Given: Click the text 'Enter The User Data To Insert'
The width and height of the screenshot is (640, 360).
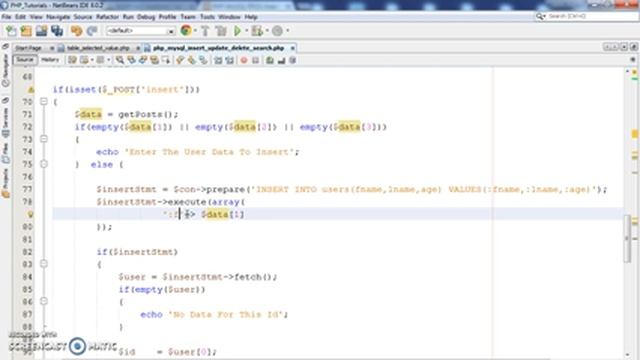Looking at the screenshot, I should [x=211, y=152].
